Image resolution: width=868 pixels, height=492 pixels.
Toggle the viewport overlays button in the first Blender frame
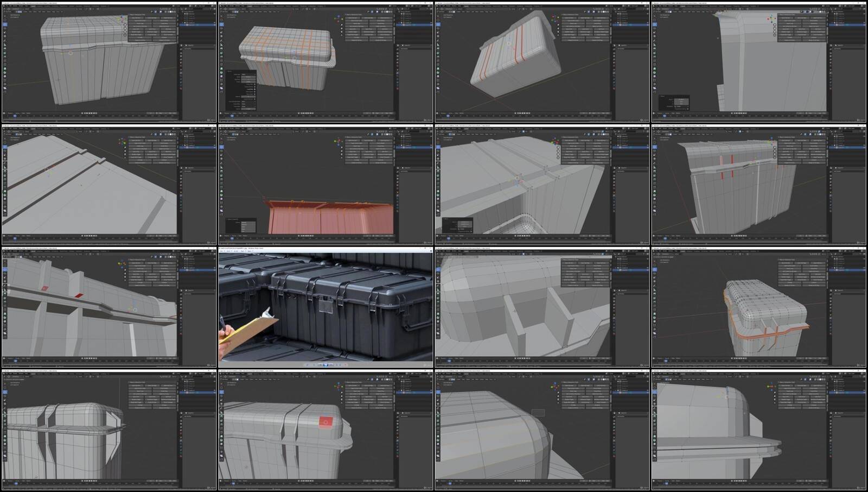(166, 12)
